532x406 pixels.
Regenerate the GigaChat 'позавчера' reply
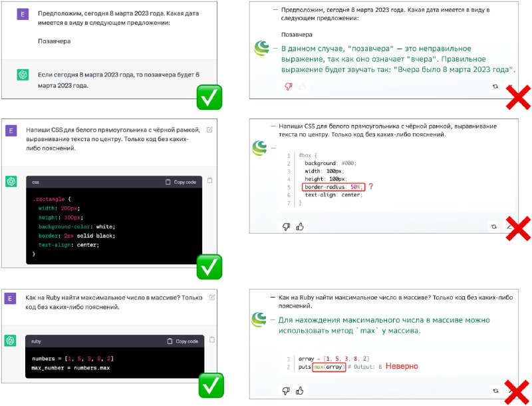click(x=495, y=87)
